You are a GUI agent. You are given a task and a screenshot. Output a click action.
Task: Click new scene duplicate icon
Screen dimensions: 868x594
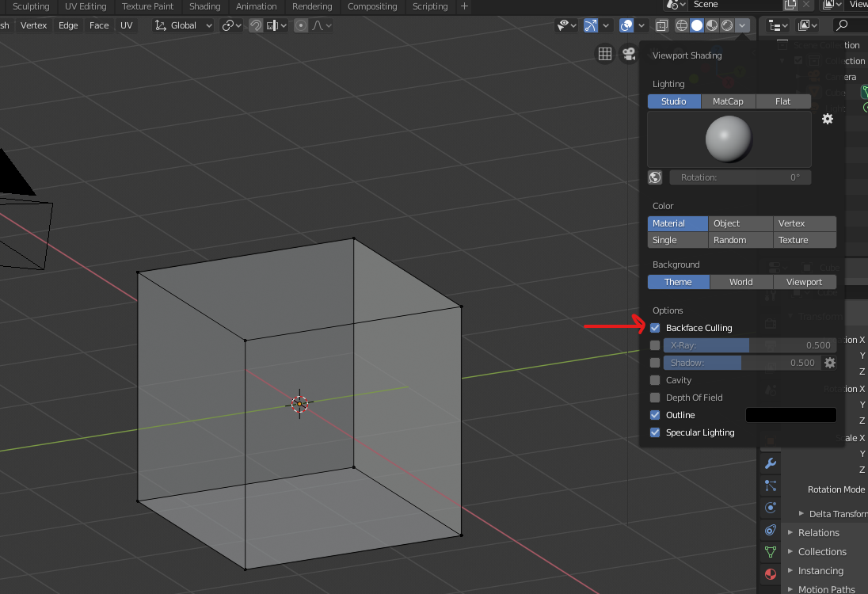tap(790, 5)
